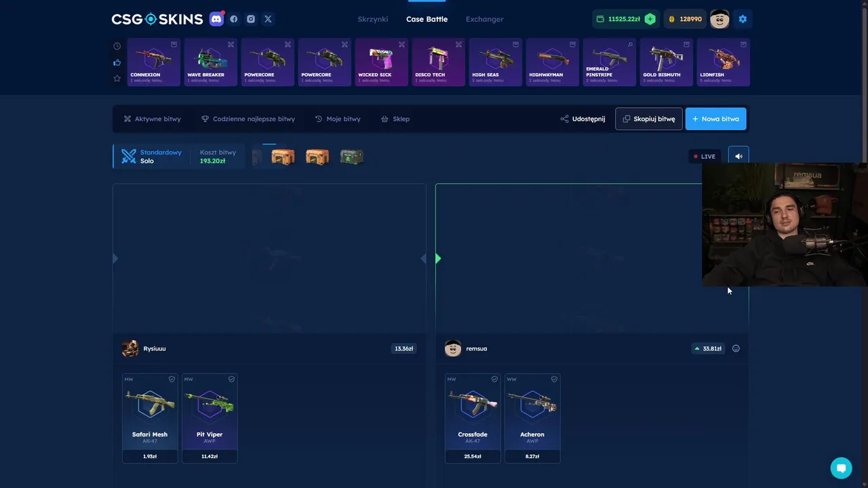868x488 pixels.
Task: Go to Exchanger navigation tab
Action: 484,19
